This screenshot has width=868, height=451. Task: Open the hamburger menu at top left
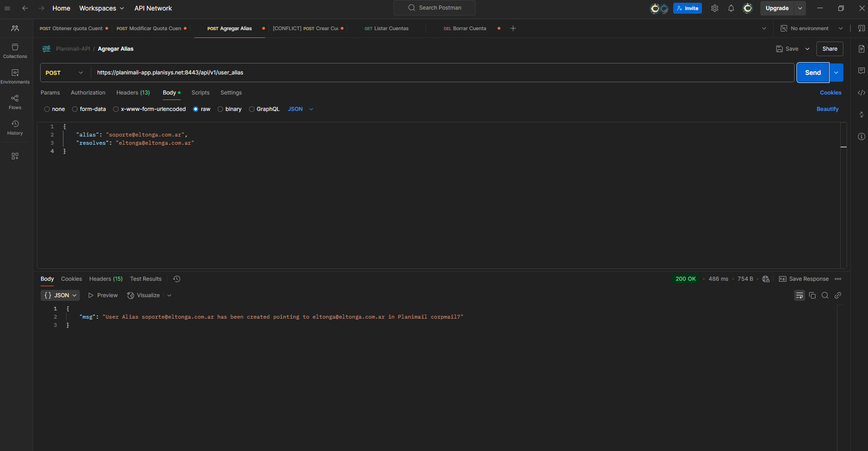coord(7,8)
